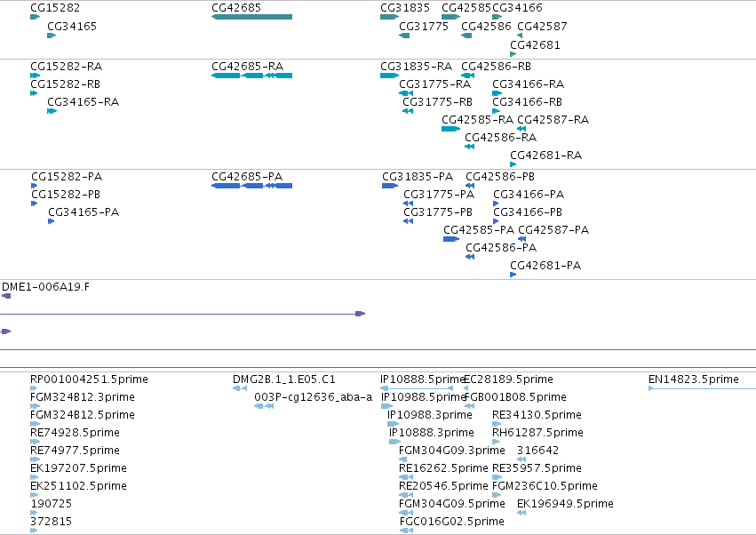756x535 pixels.
Task: Select the IP10888.5prime EST label
Action: (422, 379)
